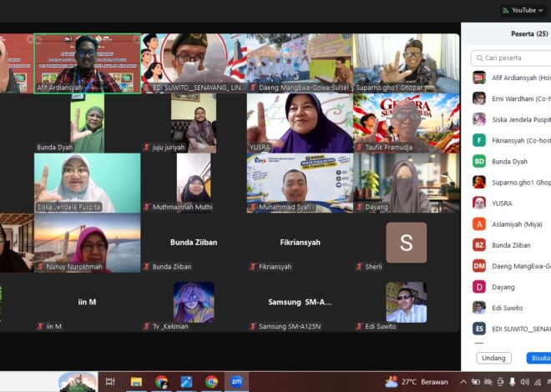The width and height of the screenshot is (551, 392).
Task: Open the volume control in system tray
Action: click(524, 382)
